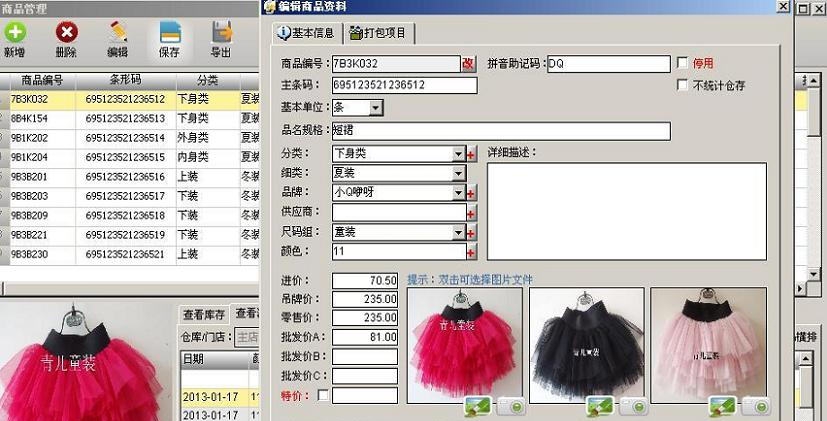Click the highlighted 2013-01-17 date row
The image size is (827, 421).
coord(219,397)
